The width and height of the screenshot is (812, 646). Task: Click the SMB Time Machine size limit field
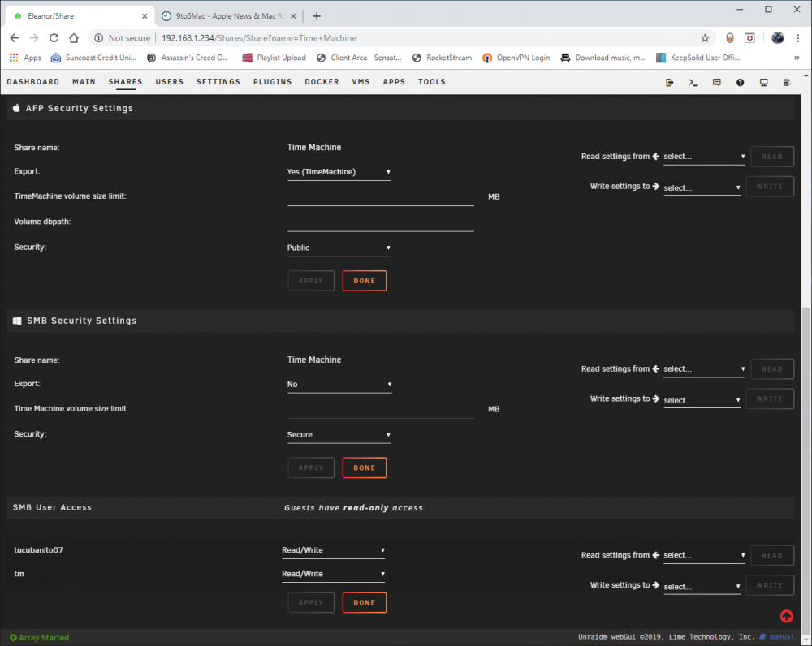tap(381, 410)
